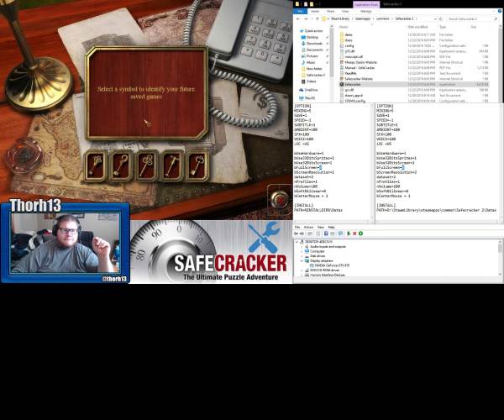
Task: Expand the Computer device node
Action: point(302,251)
